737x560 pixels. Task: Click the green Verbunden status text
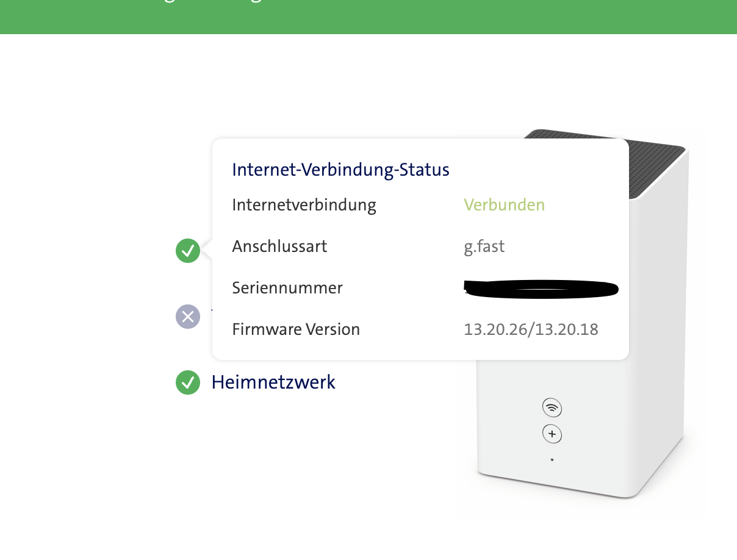pos(505,205)
